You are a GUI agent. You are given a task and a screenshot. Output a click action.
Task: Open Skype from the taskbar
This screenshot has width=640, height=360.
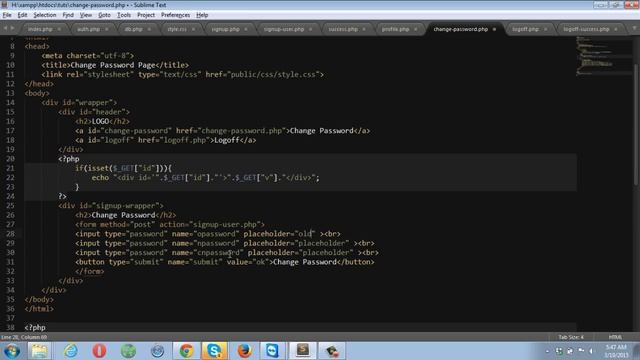tap(214, 351)
